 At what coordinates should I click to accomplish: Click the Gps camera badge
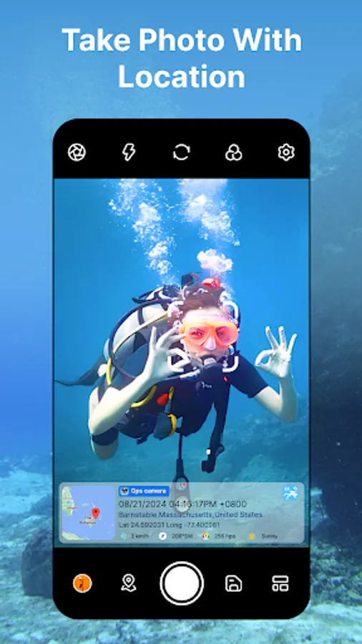(x=144, y=491)
